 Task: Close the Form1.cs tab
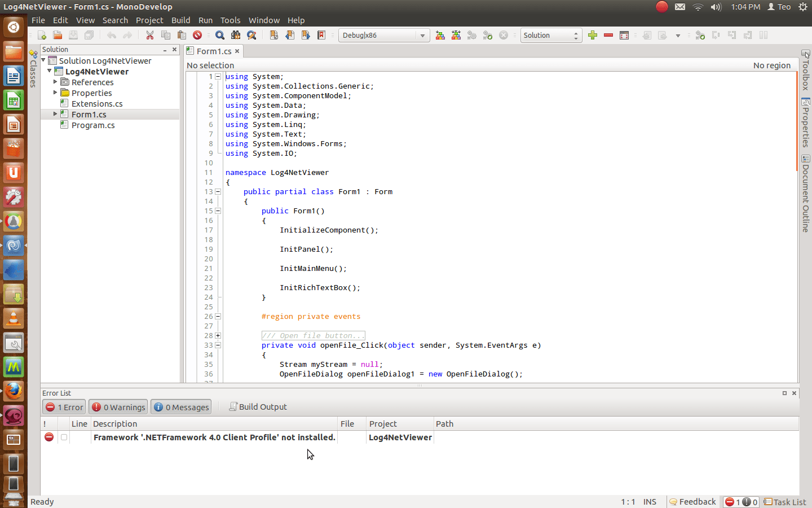coord(237,51)
